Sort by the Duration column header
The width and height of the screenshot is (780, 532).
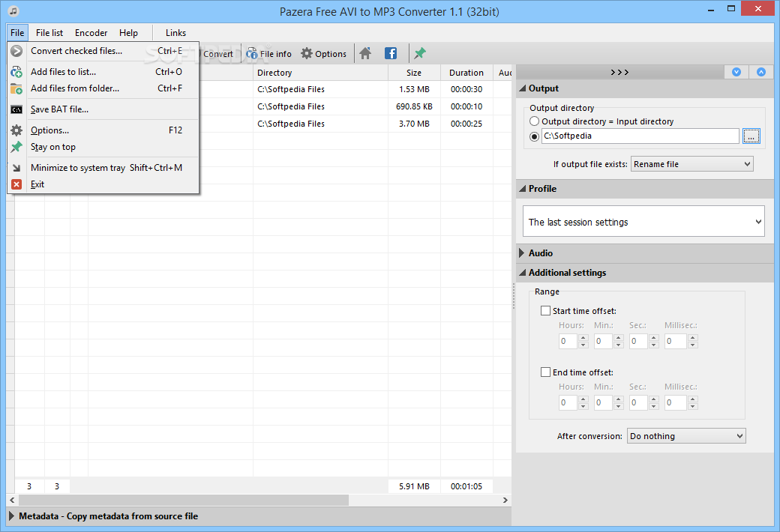(466, 73)
